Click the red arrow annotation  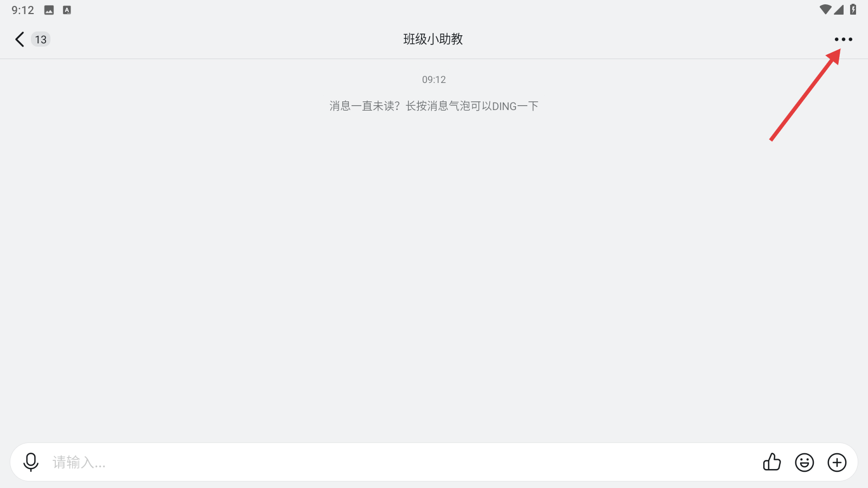(806, 95)
